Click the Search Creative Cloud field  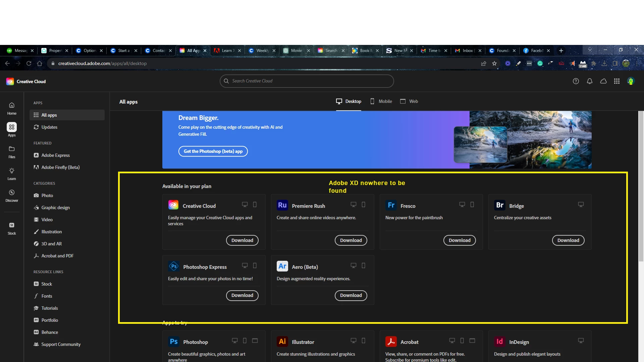[307, 81]
